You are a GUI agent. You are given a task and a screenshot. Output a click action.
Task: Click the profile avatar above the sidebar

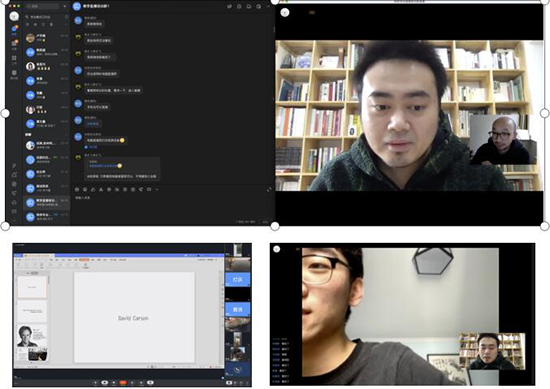[14, 16]
